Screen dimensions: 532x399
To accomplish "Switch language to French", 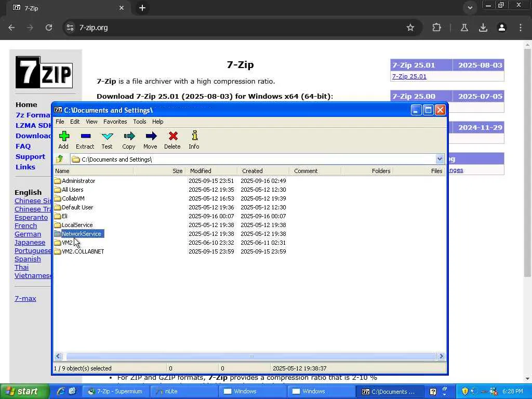I will (x=26, y=226).
